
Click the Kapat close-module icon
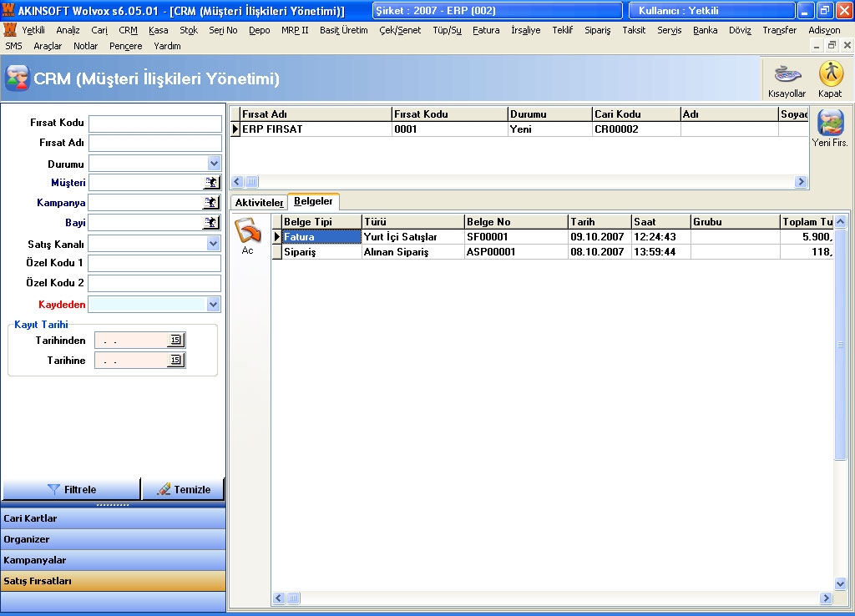(830, 79)
